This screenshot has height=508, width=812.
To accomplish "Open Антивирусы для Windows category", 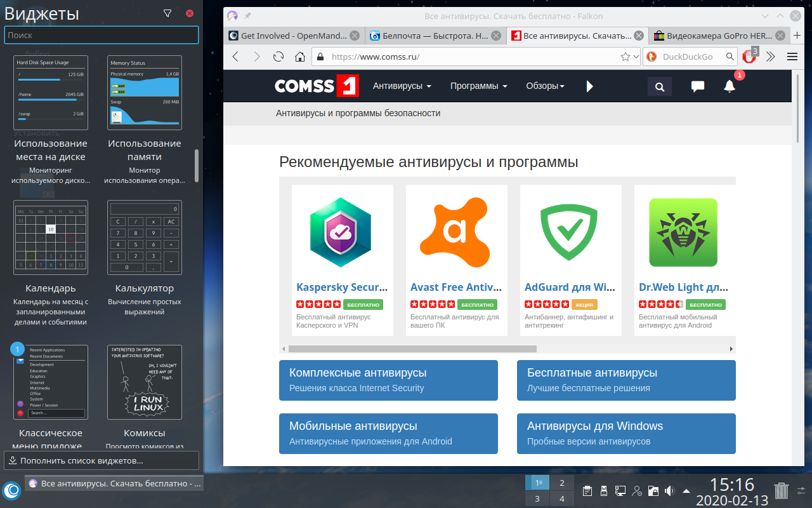I will point(626,434).
